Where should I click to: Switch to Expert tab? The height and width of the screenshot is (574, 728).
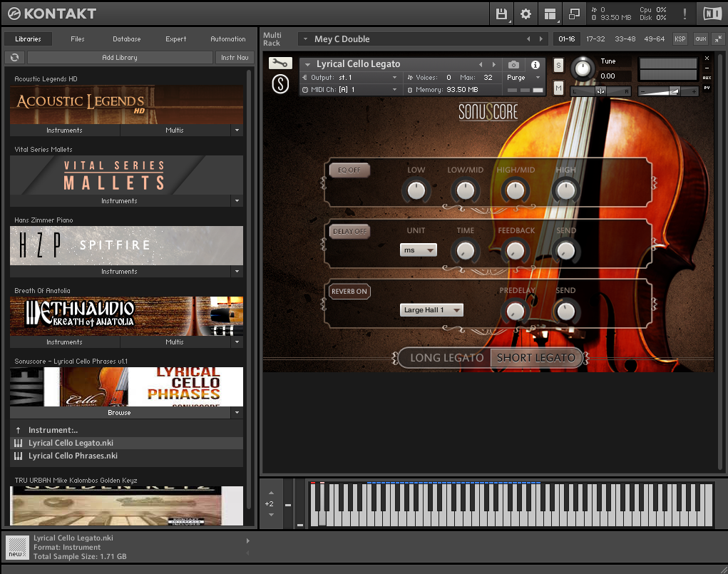coord(176,39)
